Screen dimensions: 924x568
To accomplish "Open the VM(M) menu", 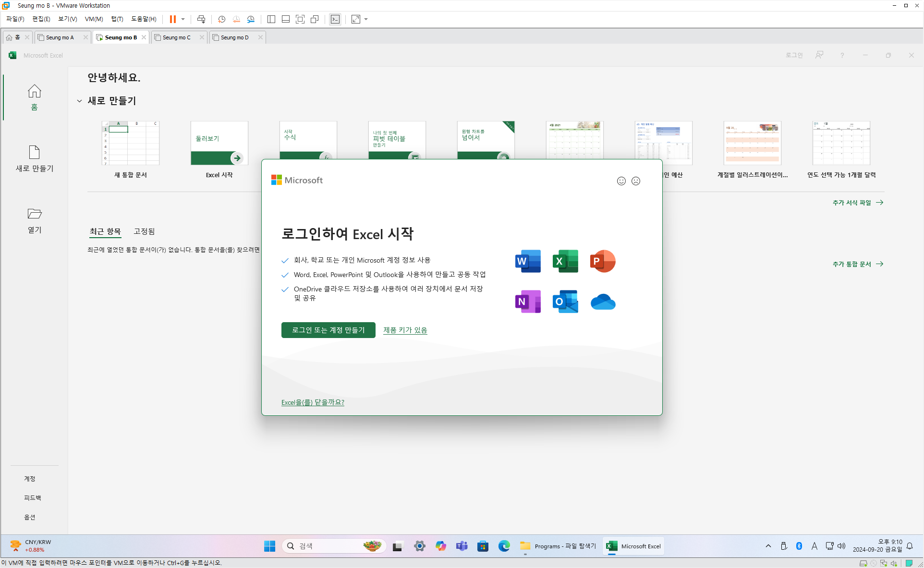I will pyautogui.click(x=94, y=19).
